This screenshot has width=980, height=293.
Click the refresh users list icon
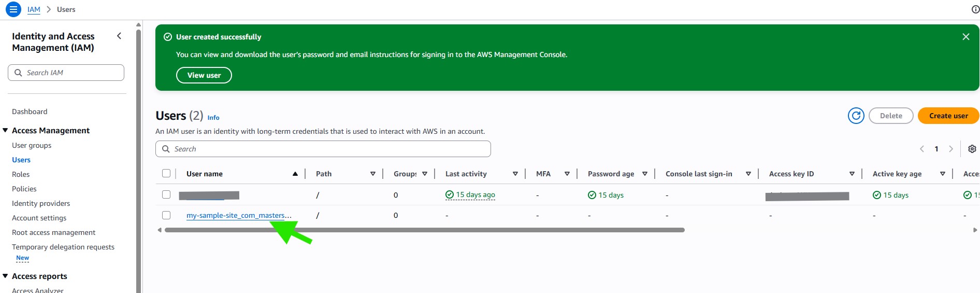tap(856, 116)
